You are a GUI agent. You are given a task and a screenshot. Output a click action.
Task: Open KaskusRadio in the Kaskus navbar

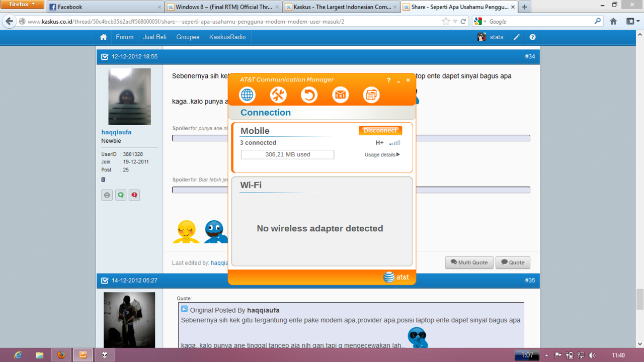coord(227,37)
